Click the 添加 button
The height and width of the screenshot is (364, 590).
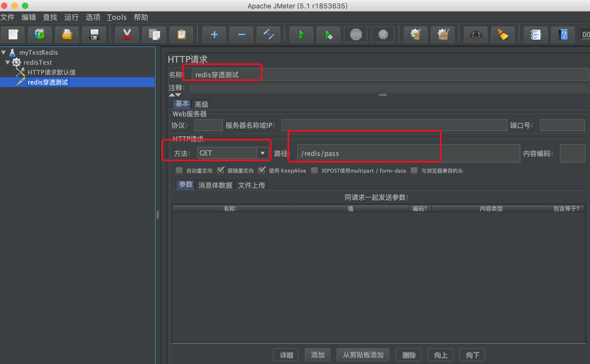[x=317, y=355]
